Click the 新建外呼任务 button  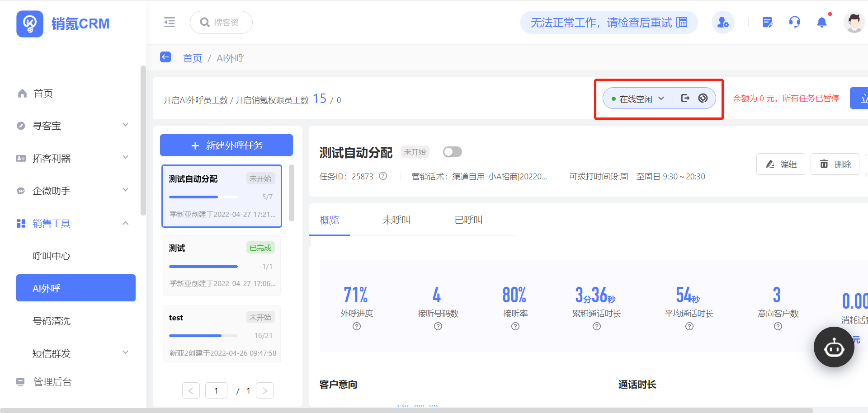click(226, 145)
